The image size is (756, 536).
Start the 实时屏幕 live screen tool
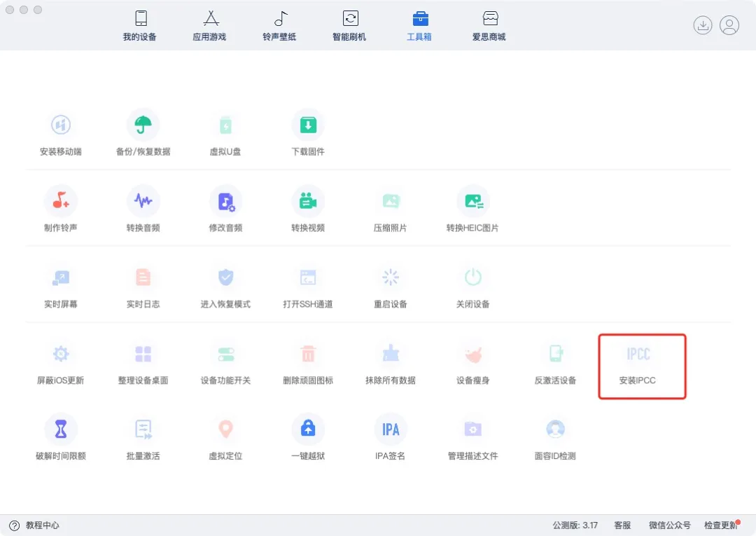coord(61,278)
